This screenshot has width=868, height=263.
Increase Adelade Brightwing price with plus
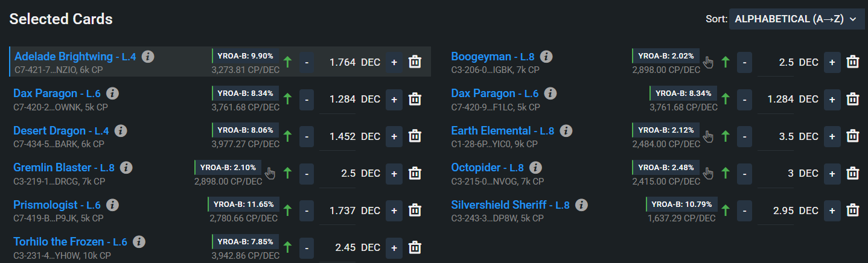394,62
